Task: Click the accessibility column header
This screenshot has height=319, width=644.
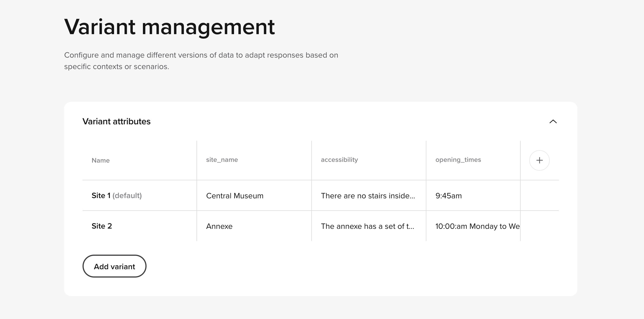Action: pos(339,160)
